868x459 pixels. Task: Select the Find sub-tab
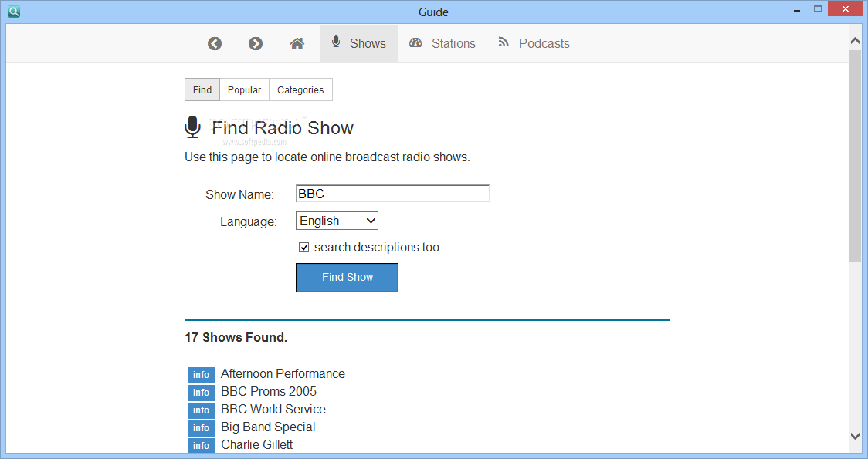pos(202,89)
